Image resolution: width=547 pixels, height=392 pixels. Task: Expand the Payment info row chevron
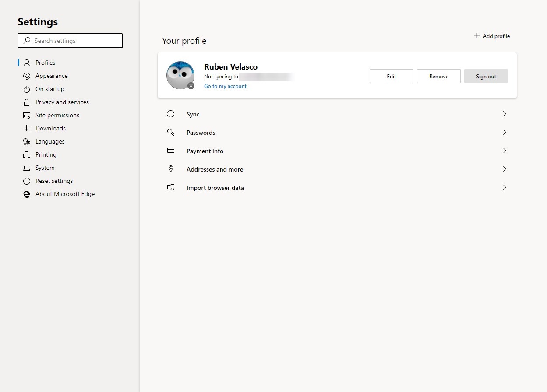(x=505, y=150)
